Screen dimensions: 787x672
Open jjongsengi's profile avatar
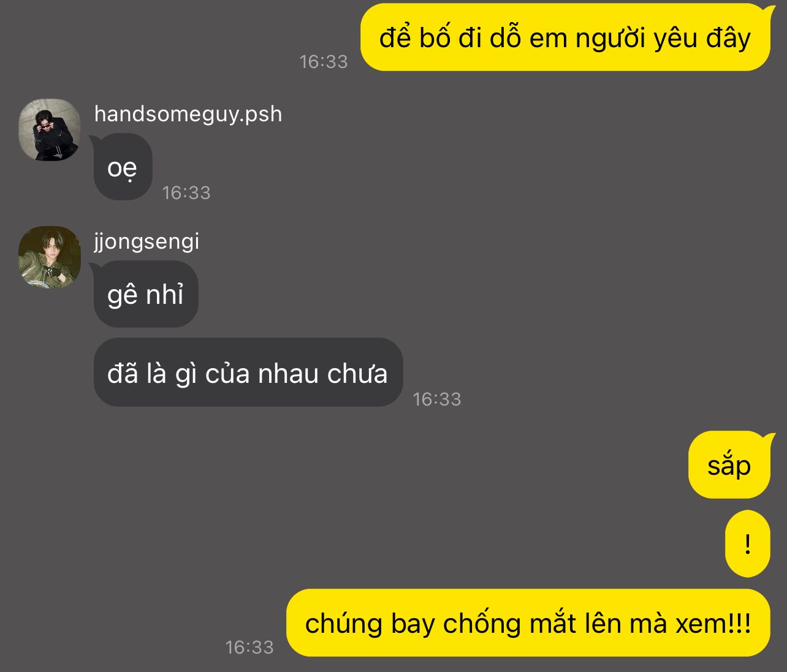tap(50, 257)
